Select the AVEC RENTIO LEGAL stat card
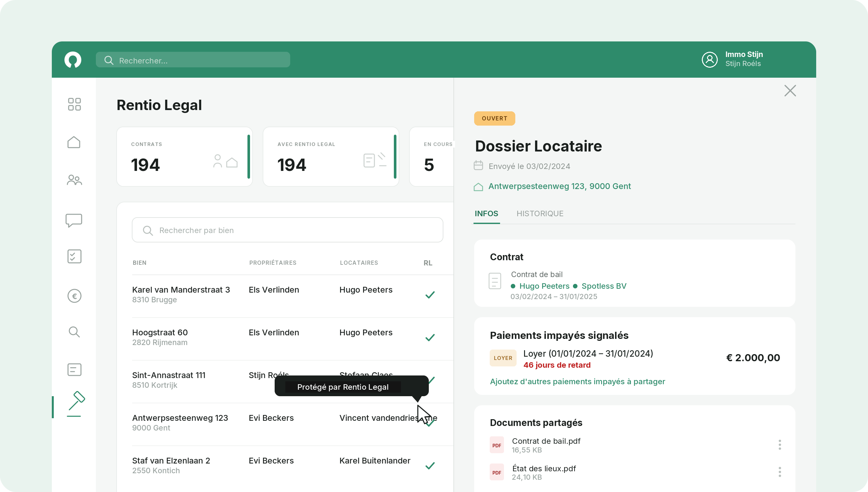Screen dimensions: 868x492 (331, 157)
